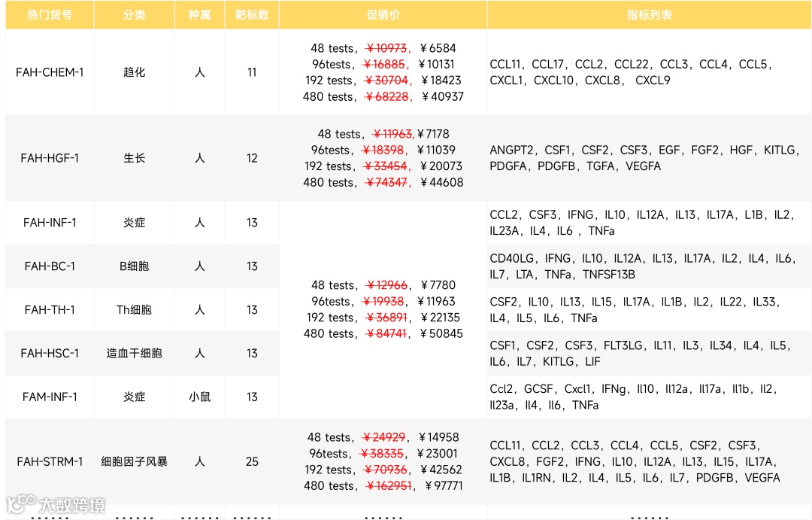Click target count 12
This screenshot has width=812, height=520.
[x=252, y=158]
